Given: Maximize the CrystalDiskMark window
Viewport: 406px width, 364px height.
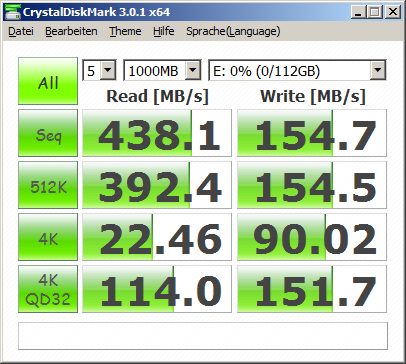Looking at the screenshot, I should tap(375, 12).
